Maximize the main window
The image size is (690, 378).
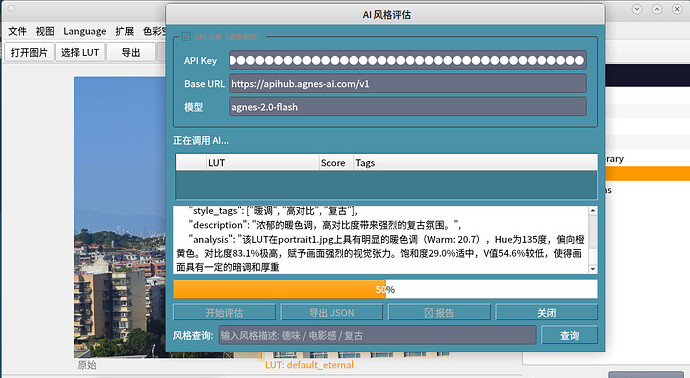point(657,9)
